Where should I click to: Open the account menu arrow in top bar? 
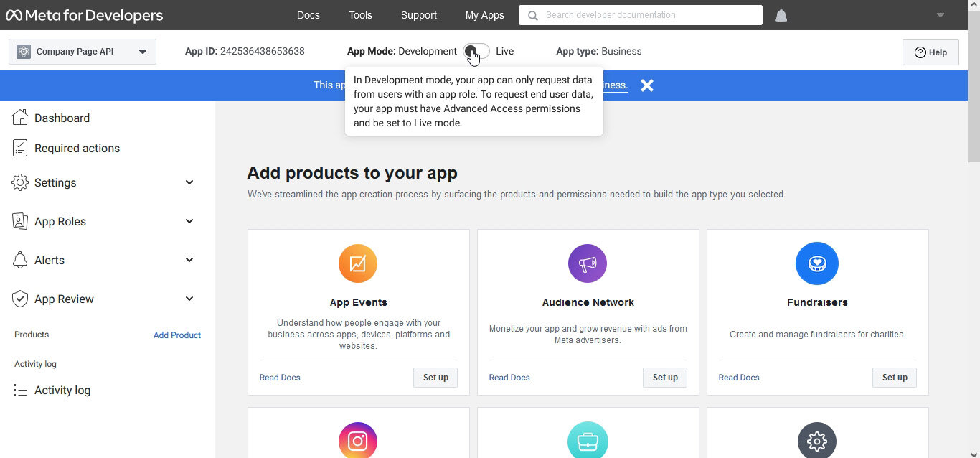point(941,15)
